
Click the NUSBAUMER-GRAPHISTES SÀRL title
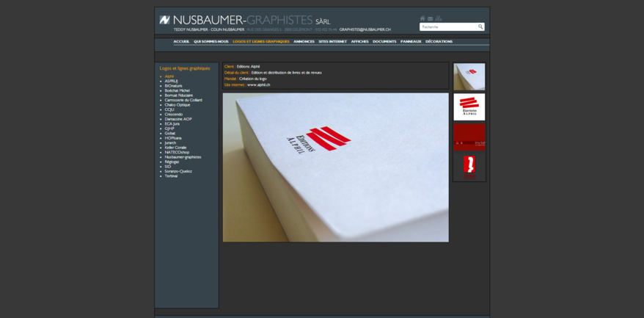coord(252,20)
